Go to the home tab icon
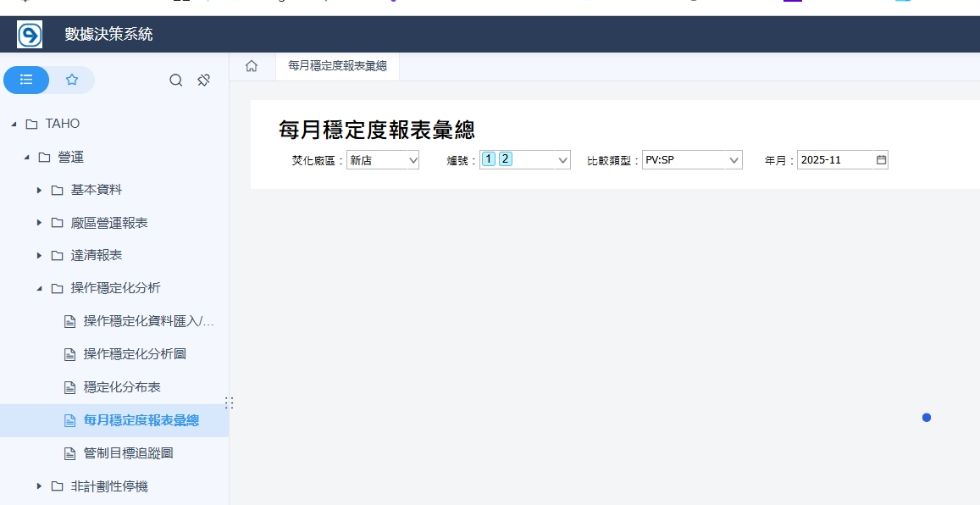Image resolution: width=980 pixels, height=505 pixels. click(252, 66)
